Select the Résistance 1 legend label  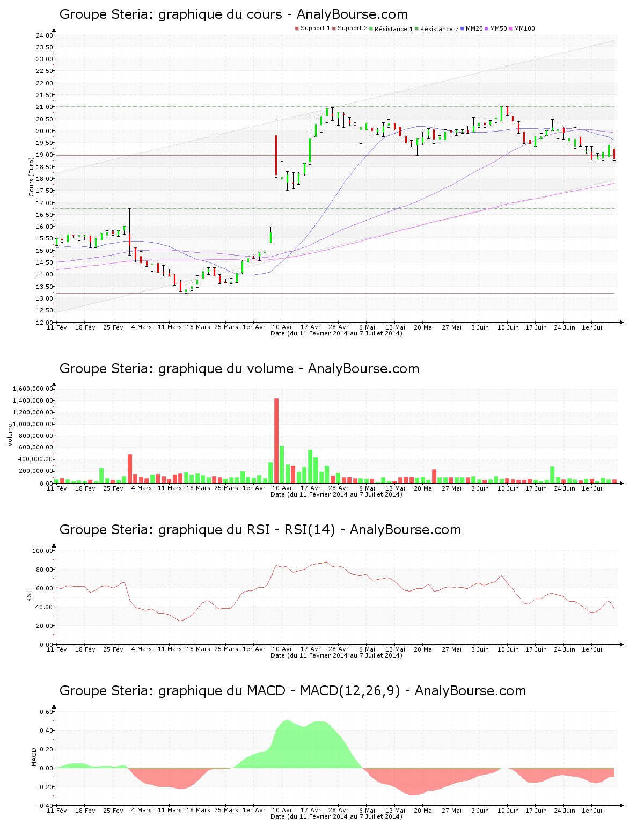coord(394,29)
